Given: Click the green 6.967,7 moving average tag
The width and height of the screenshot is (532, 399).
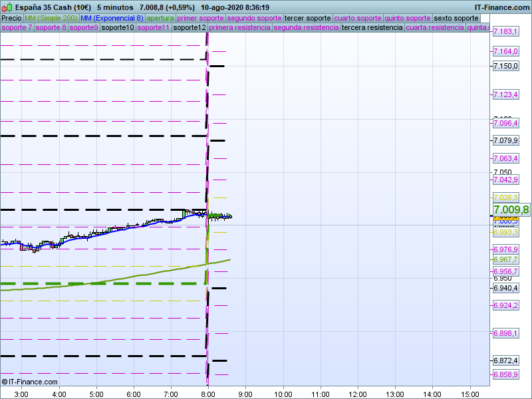Looking at the screenshot, I should [505, 259].
